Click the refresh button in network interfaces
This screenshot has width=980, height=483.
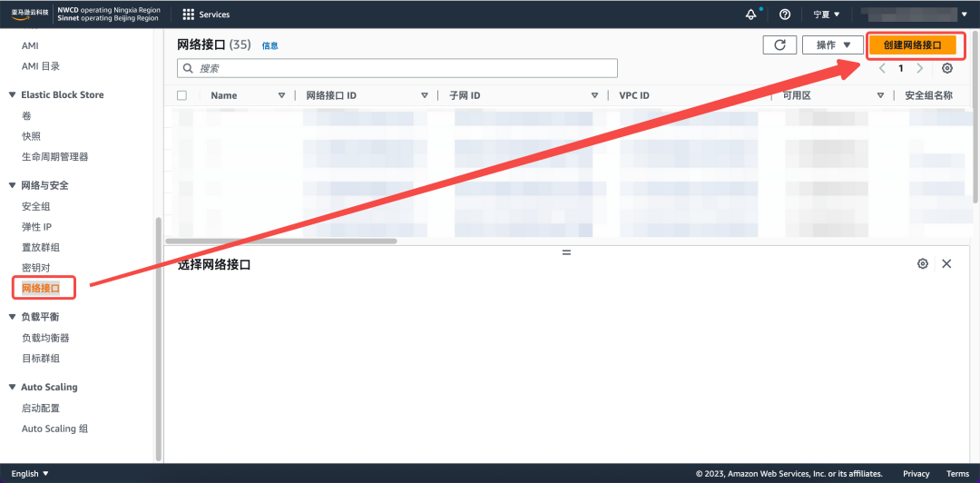point(779,45)
